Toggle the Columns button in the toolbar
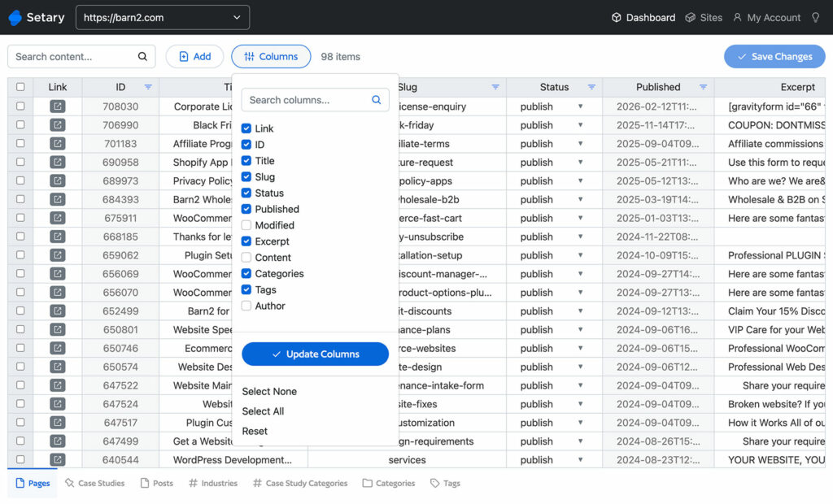Viewport: 833px width, 504px height. pyautogui.click(x=271, y=56)
